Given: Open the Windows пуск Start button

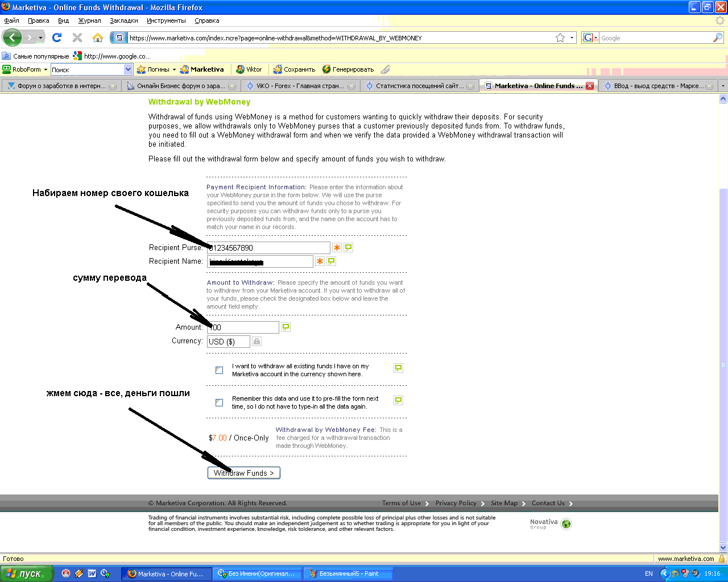Looking at the screenshot, I should [27, 573].
